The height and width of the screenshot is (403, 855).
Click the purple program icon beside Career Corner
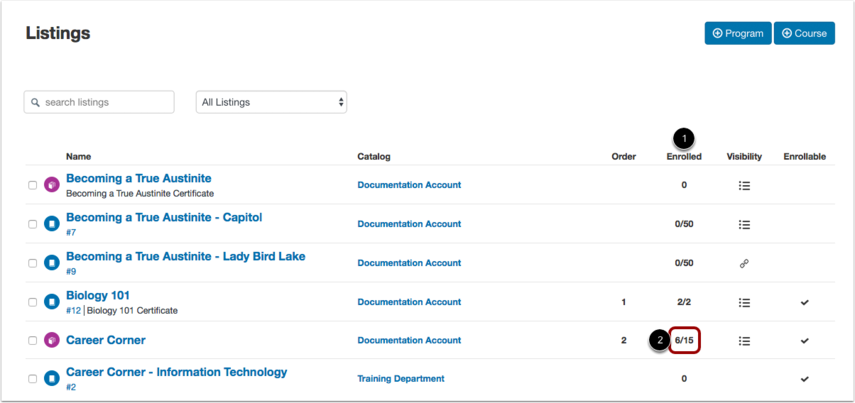tap(52, 341)
